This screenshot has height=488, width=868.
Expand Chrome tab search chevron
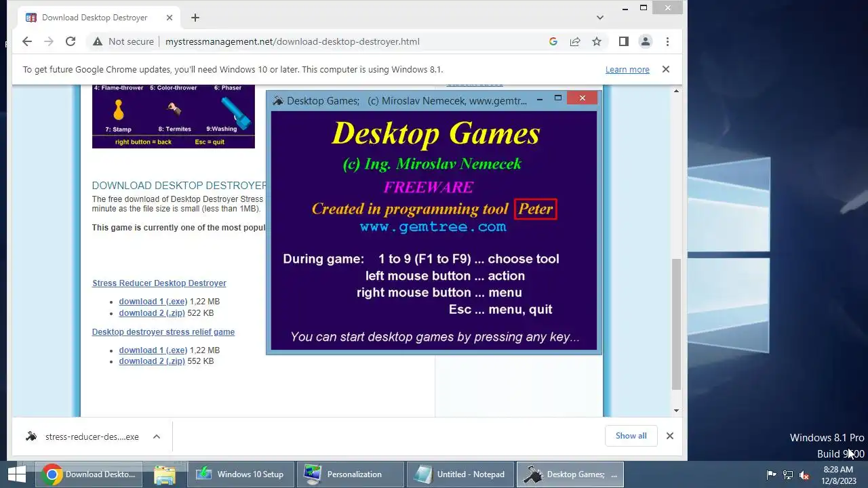(600, 18)
